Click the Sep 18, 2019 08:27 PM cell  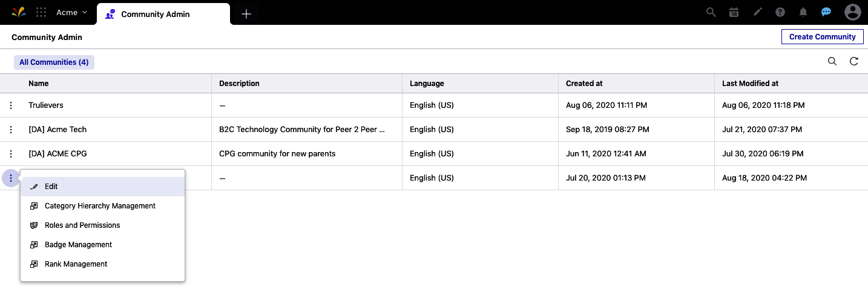point(608,130)
